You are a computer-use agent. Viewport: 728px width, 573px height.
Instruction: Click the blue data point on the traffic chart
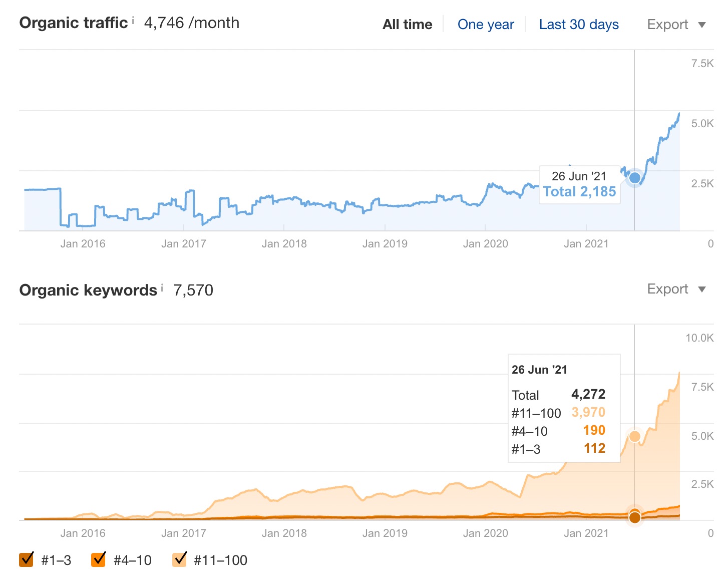tap(635, 178)
